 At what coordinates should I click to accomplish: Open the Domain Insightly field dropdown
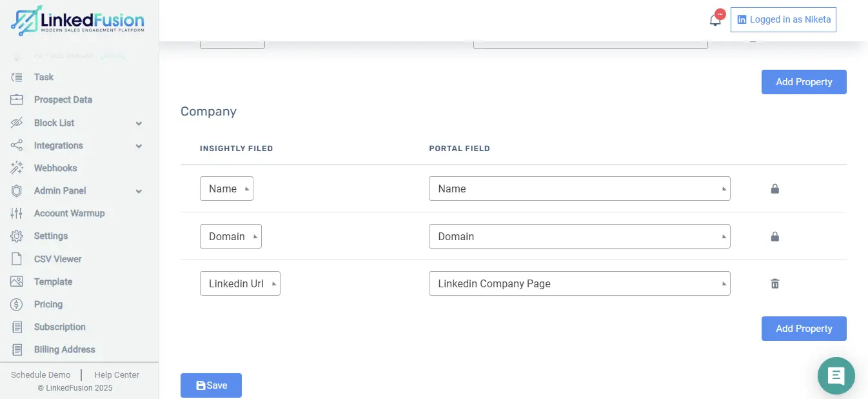(x=231, y=236)
